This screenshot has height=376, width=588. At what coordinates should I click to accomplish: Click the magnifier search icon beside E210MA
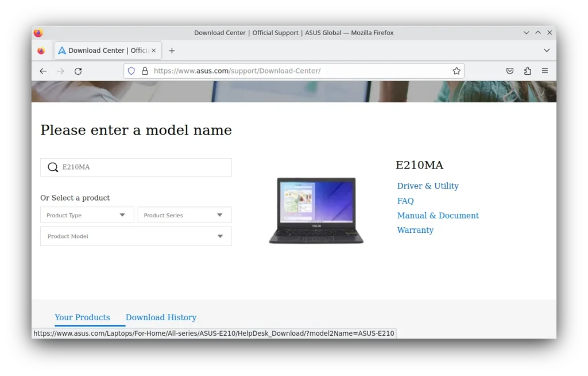pyautogui.click(x=53, y=167)
